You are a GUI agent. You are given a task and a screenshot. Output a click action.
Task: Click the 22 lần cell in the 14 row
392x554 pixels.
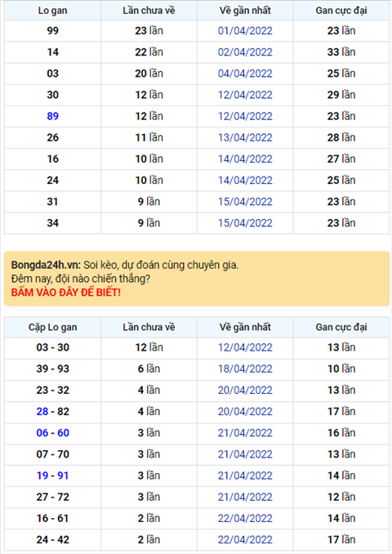[149, 52]
